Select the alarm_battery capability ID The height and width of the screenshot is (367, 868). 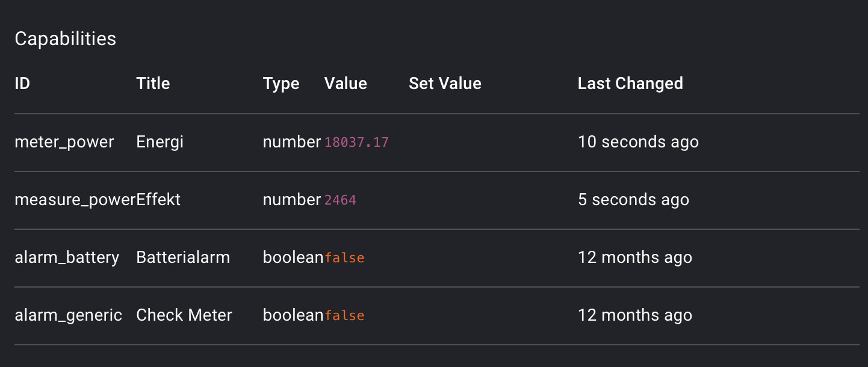coord(67,258)
